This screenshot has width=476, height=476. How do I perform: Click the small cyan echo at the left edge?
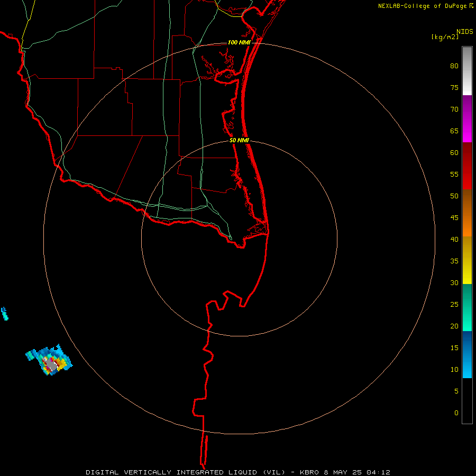pos(5,314)
